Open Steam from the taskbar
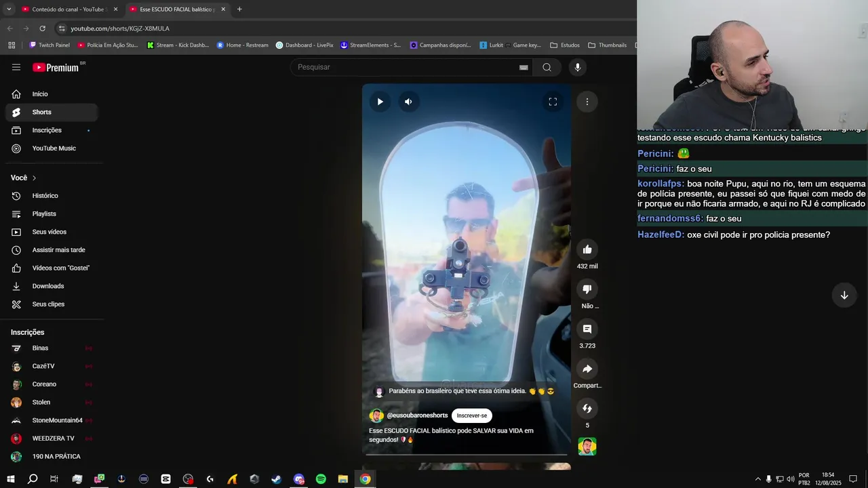 tap(277, 479)
